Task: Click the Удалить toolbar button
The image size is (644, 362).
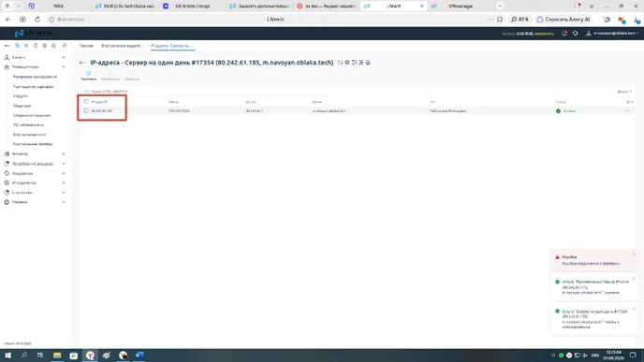Action: (x=132, y=76)
